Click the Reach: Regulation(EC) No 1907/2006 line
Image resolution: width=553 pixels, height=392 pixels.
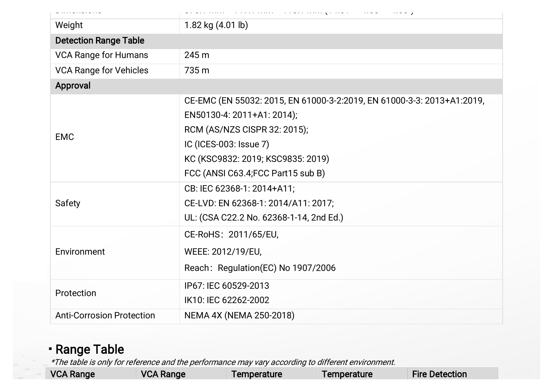pyautogui.click(x=260, y=268)
